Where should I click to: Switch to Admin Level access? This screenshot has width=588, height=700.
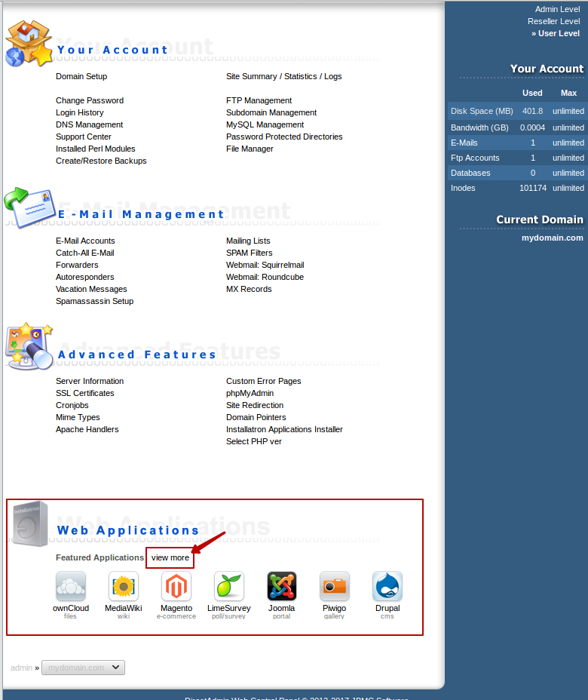557,9
